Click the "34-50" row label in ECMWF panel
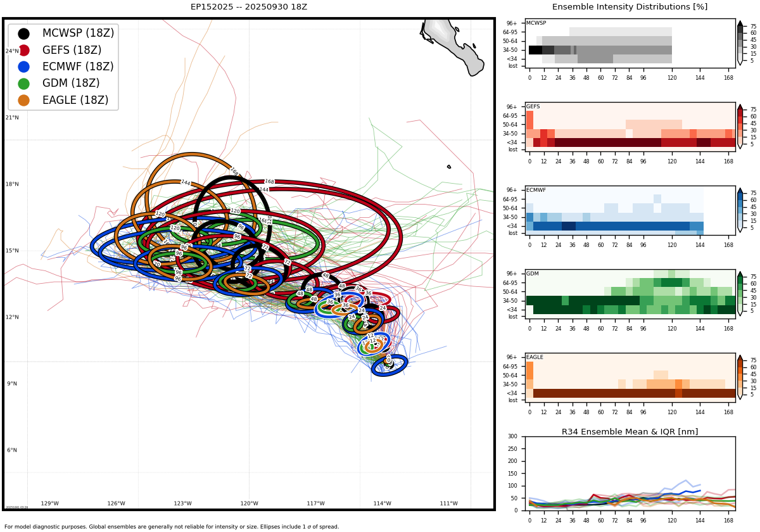Image resolution: width=760 pixels, height=532 pixels. click(510, 217)
